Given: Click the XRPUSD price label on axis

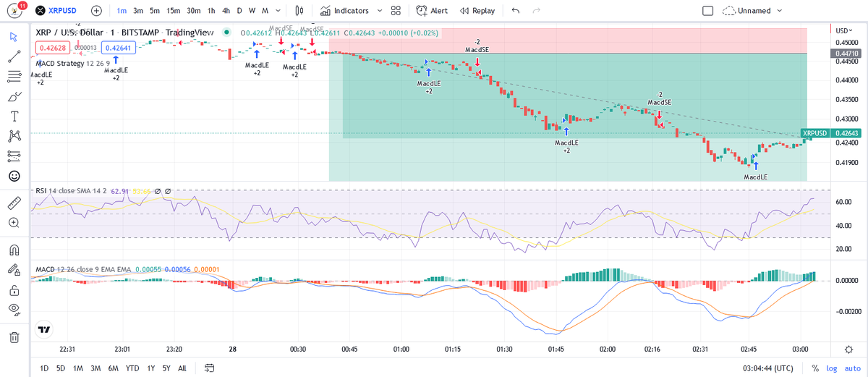Looking at the screenshot, I should click(x=814, y=133).
